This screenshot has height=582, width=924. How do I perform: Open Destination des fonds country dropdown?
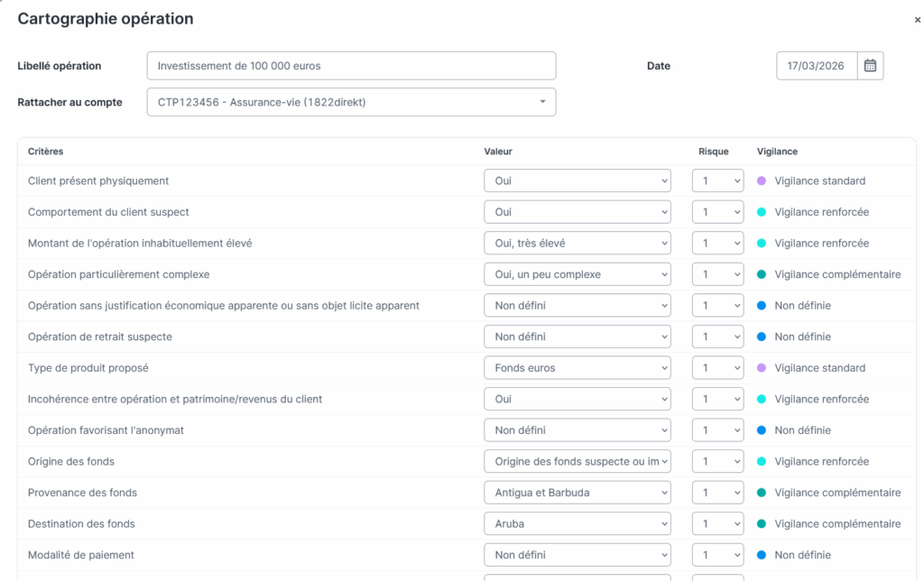click(577, 523)
